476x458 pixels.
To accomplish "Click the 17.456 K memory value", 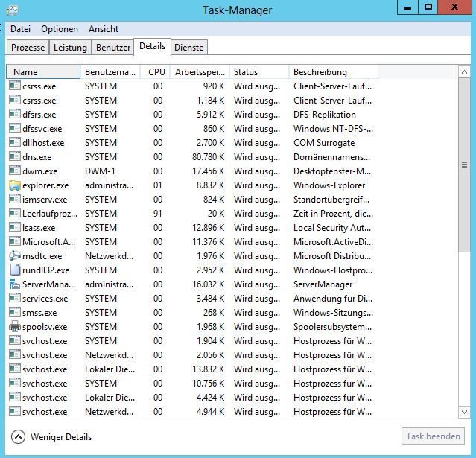I will coord(209,171).
